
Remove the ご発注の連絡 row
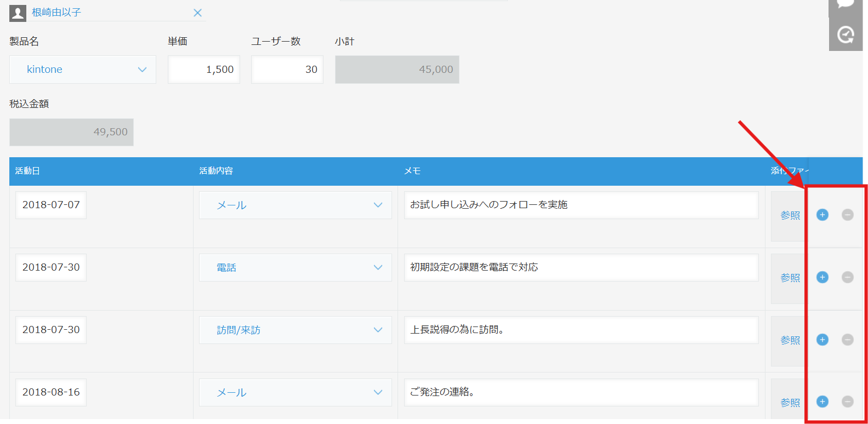click(x=847, y=402)
